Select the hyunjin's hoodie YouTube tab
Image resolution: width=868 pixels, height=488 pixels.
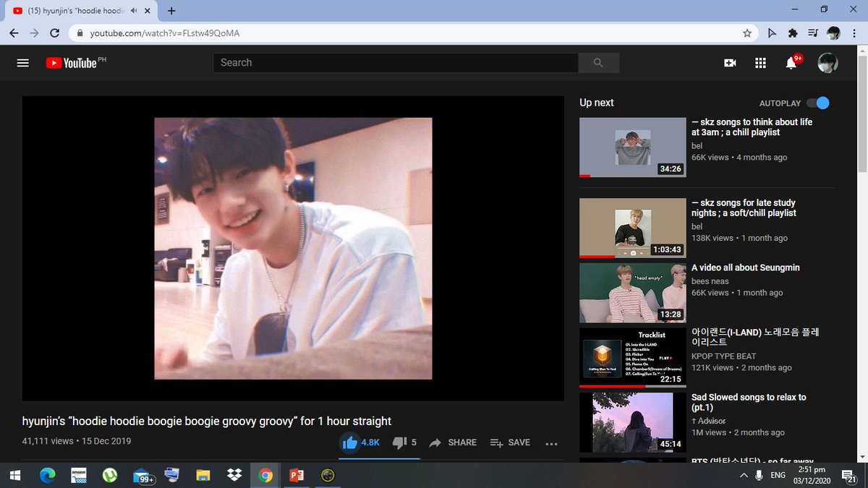[x=80, y=11]
